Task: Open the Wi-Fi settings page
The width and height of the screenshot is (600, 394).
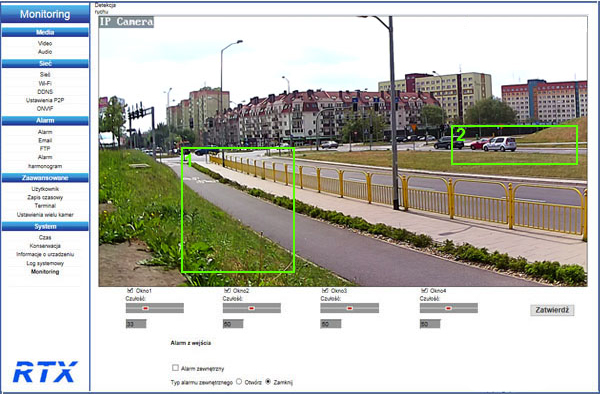Action: click(45, 83)
